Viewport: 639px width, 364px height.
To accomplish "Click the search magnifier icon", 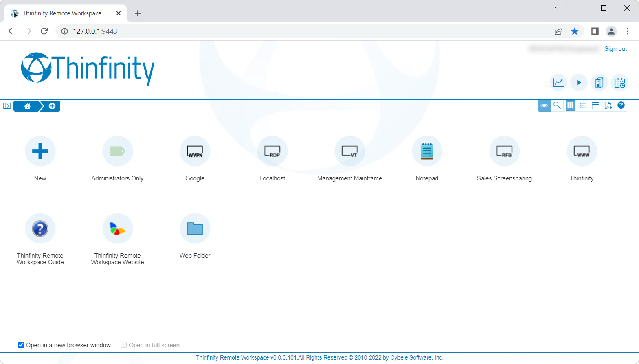I will click(557, 105).
